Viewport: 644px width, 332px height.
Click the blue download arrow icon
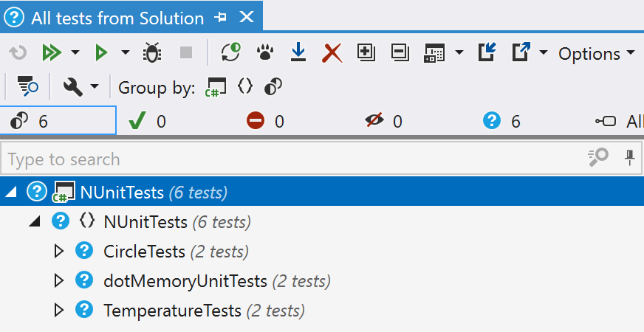coord(298,53)
